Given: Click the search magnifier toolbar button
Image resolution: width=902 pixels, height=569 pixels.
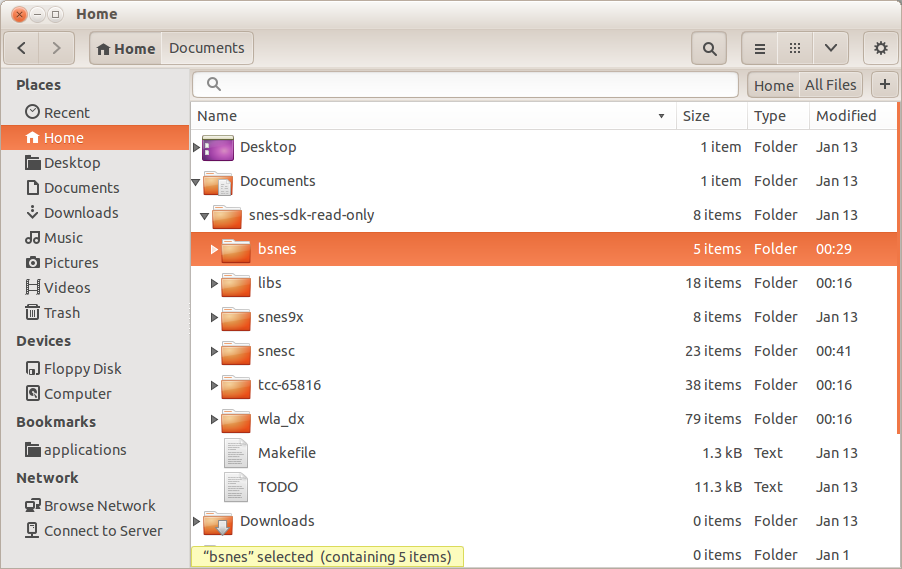Looking at the screenshot, I should coord(709,48).
